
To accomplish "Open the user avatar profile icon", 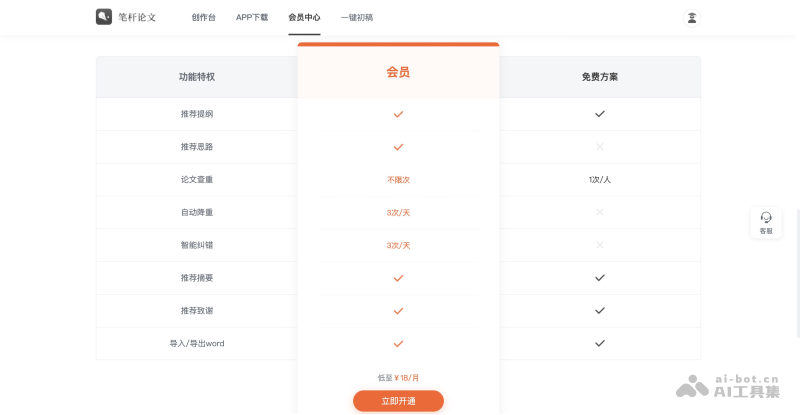I will point(691,17).
